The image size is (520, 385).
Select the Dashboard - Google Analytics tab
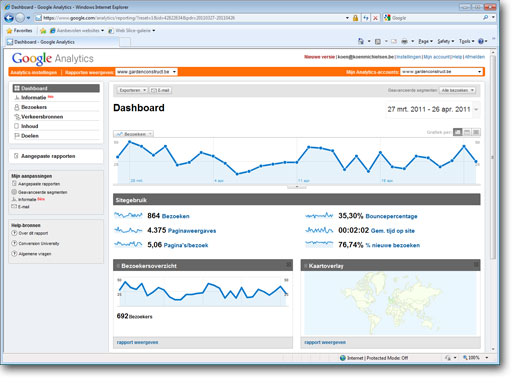pyautogui.click(x=62, y=42)
